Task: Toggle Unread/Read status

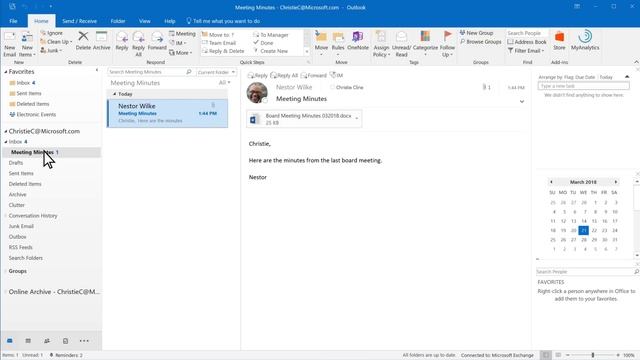Action: (401, 44)
